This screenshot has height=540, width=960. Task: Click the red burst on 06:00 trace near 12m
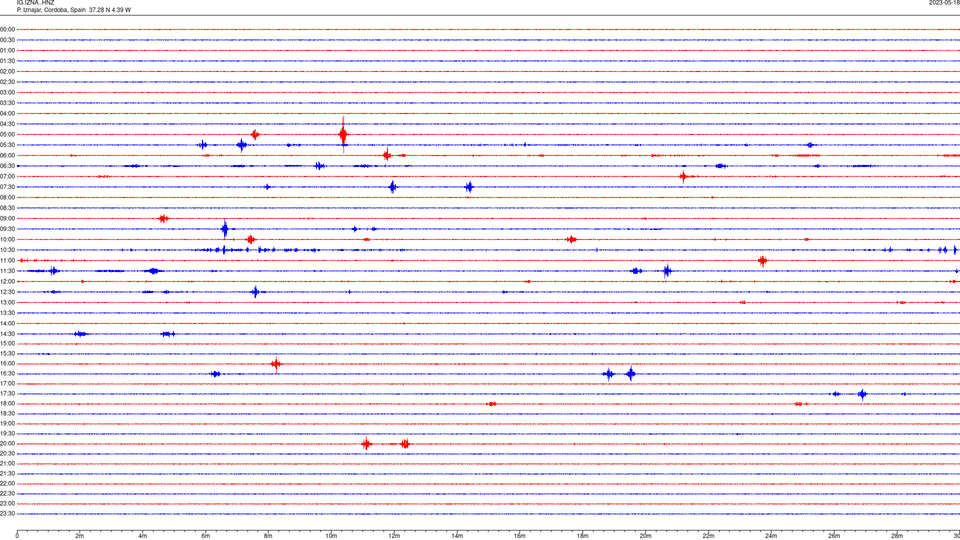[387, 155]
